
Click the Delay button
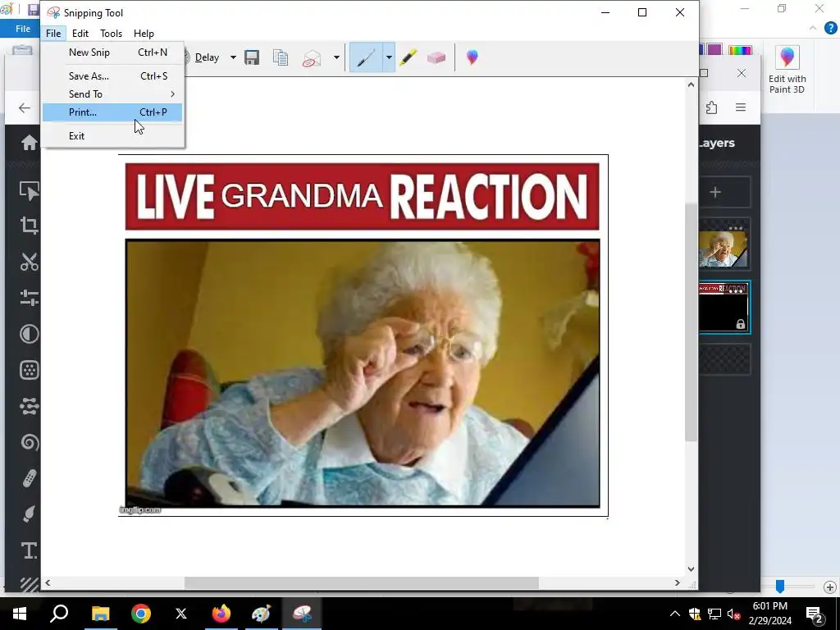207,57
